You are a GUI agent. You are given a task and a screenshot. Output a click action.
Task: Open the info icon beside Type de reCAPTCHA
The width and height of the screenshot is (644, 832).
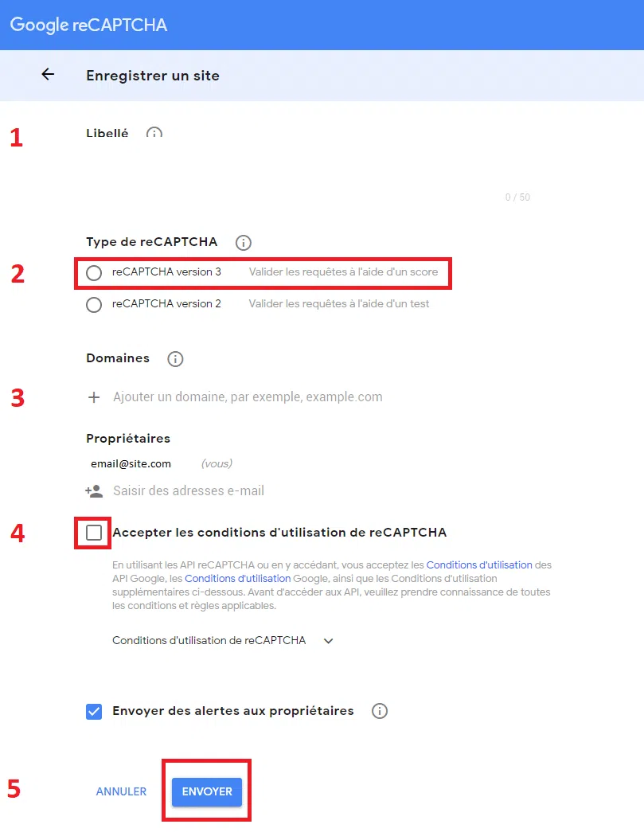pos(244,243)
